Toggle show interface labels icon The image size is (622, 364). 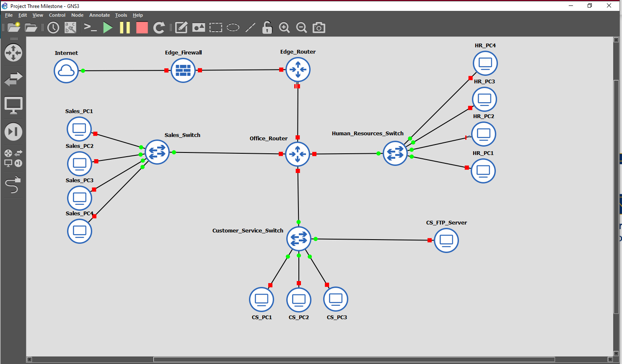pyautogui.click(x=70, y=28)
